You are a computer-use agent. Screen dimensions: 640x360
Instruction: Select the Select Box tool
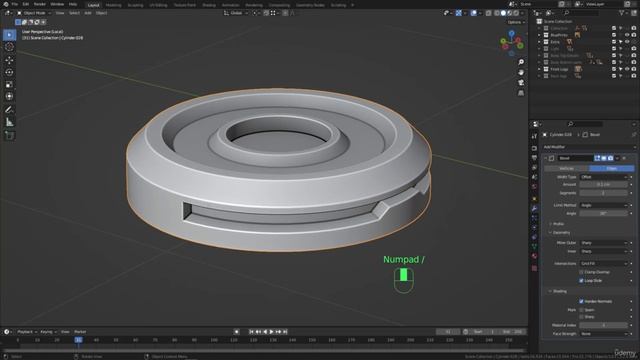[x=9, y=35]
